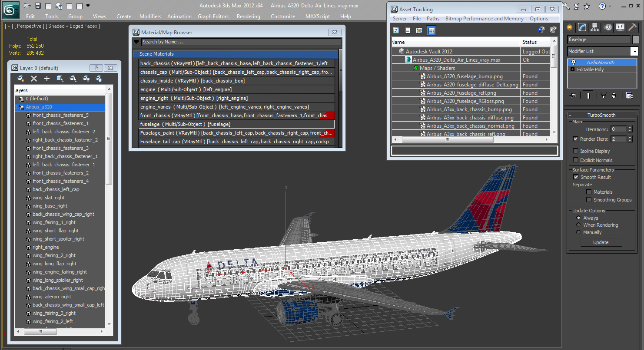Expand Airbus_a320 layer tree node
The image size is (644, 350).
point(17,107)
